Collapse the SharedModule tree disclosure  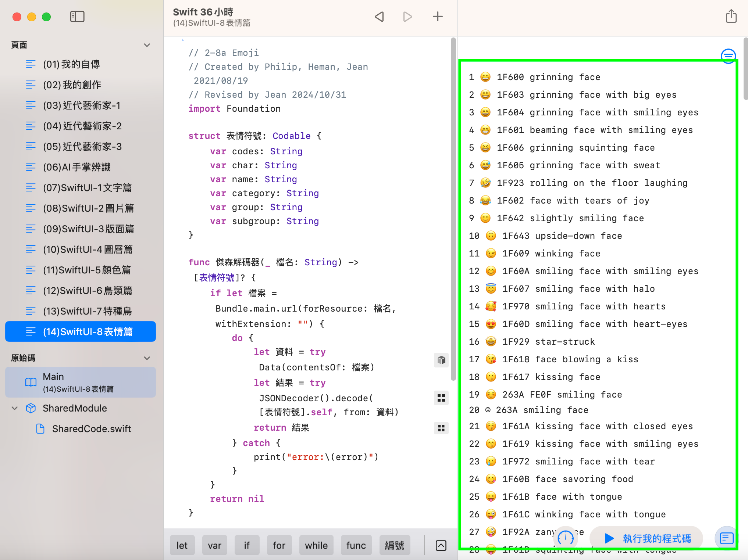15,408
